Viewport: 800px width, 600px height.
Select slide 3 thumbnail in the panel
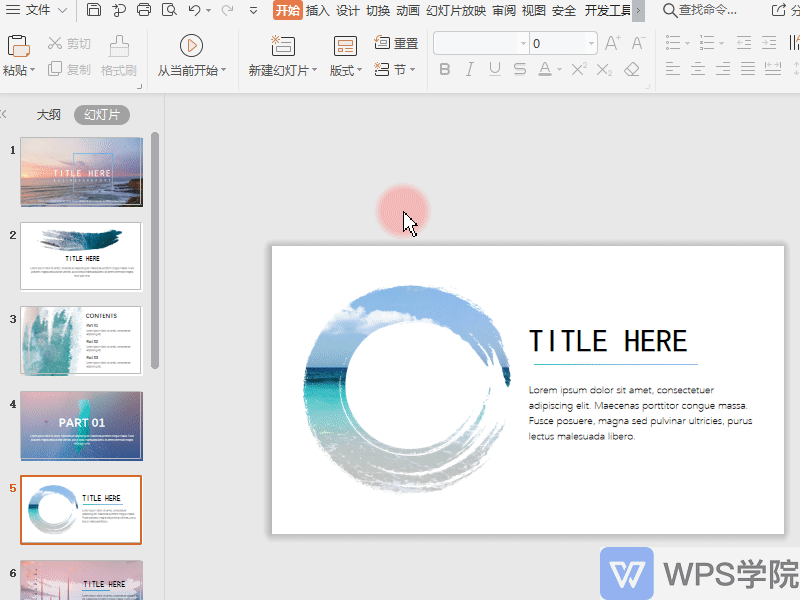click(80, 340)
